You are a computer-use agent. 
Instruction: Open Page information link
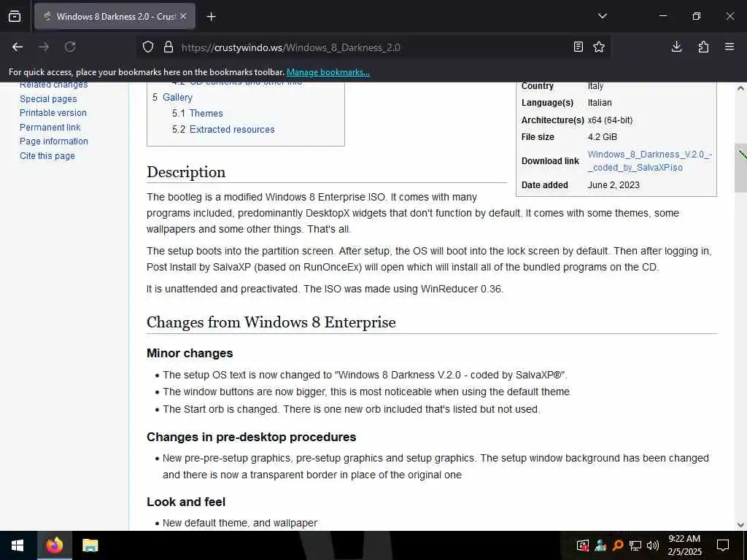point(54,141)
